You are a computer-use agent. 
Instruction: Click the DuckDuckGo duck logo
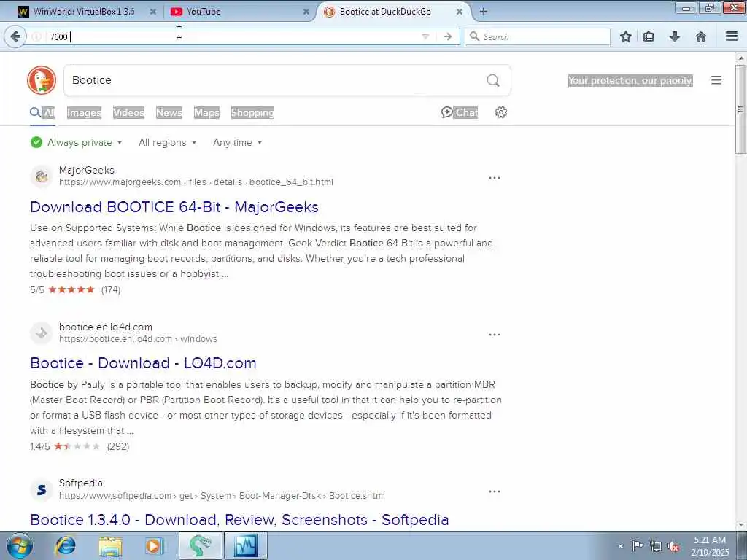coord(42,80)
